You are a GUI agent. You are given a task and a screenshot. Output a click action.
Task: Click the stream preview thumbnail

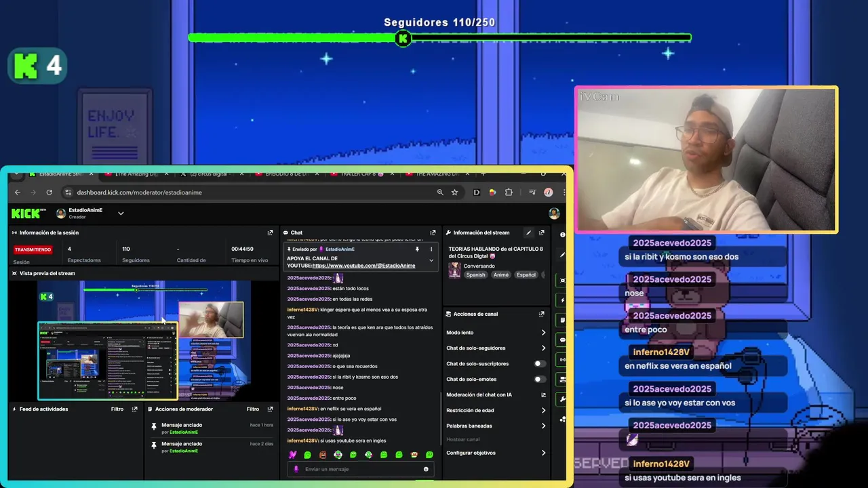(144, 340)
